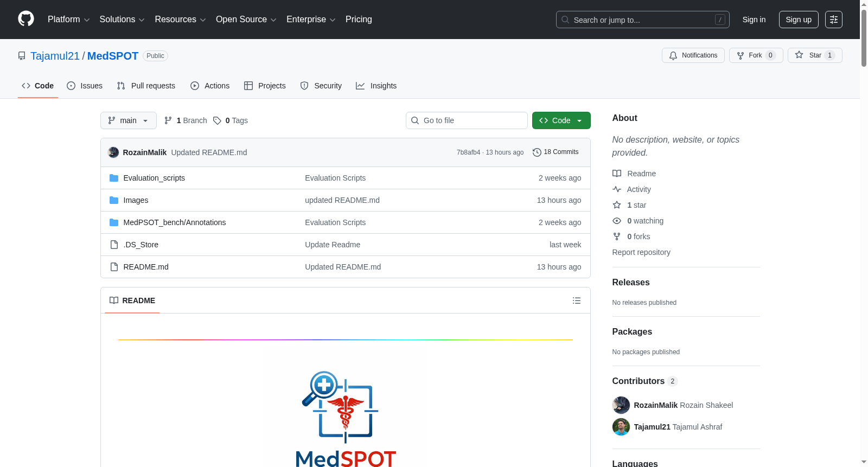The image size is (868, 467).
Task: Click the Sign in link
Action: [754, 20]
